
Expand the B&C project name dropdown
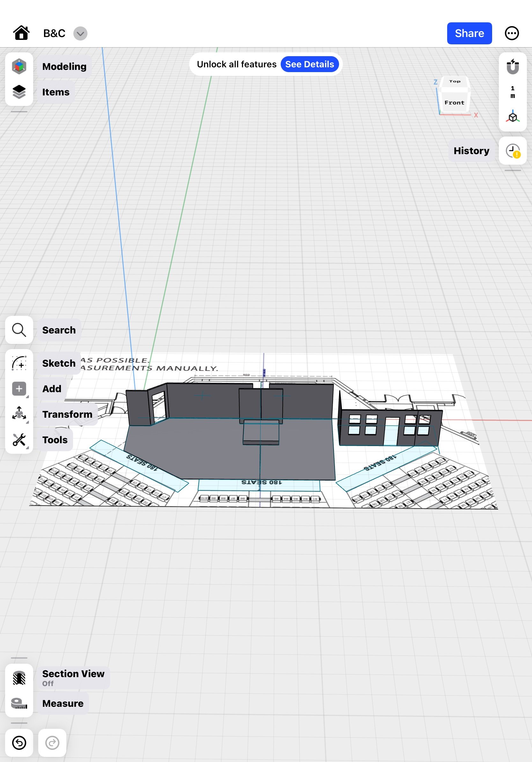[x=80, y=34]
